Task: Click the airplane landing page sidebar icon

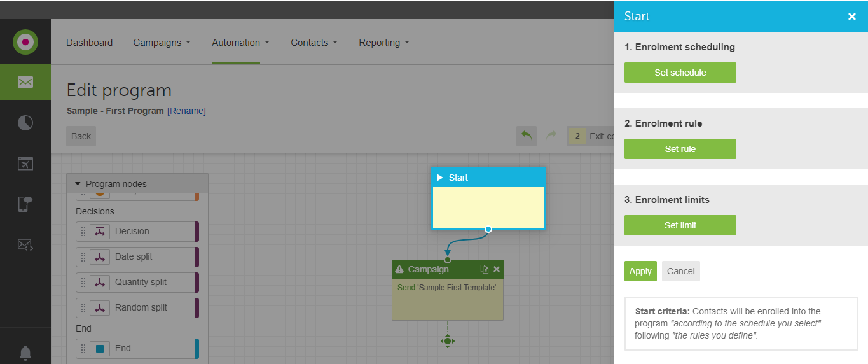Action: click(x=25, y=164)
